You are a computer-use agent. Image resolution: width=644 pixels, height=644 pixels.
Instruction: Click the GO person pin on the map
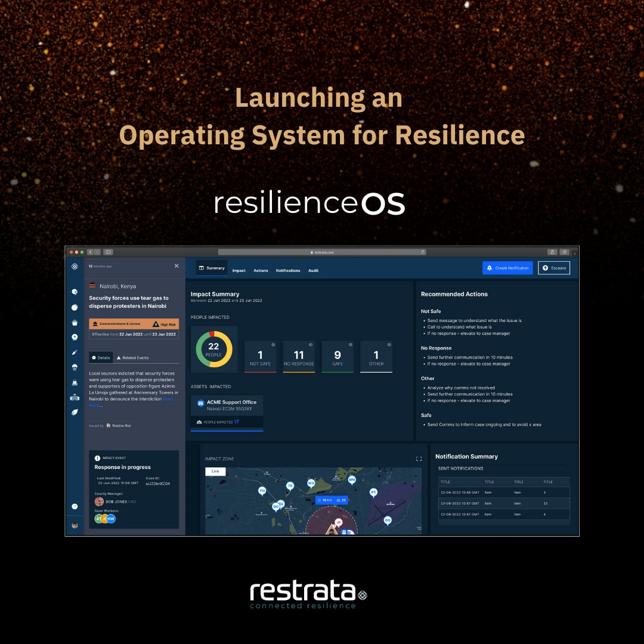point(388,521)
